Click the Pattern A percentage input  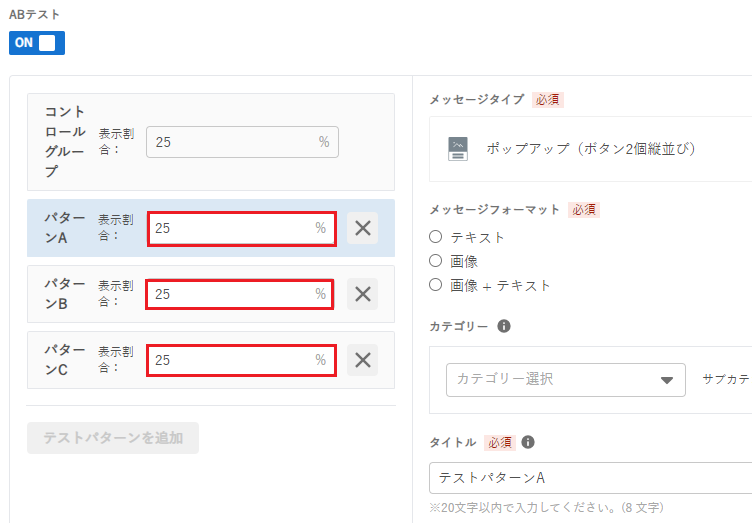coord(242,229)
